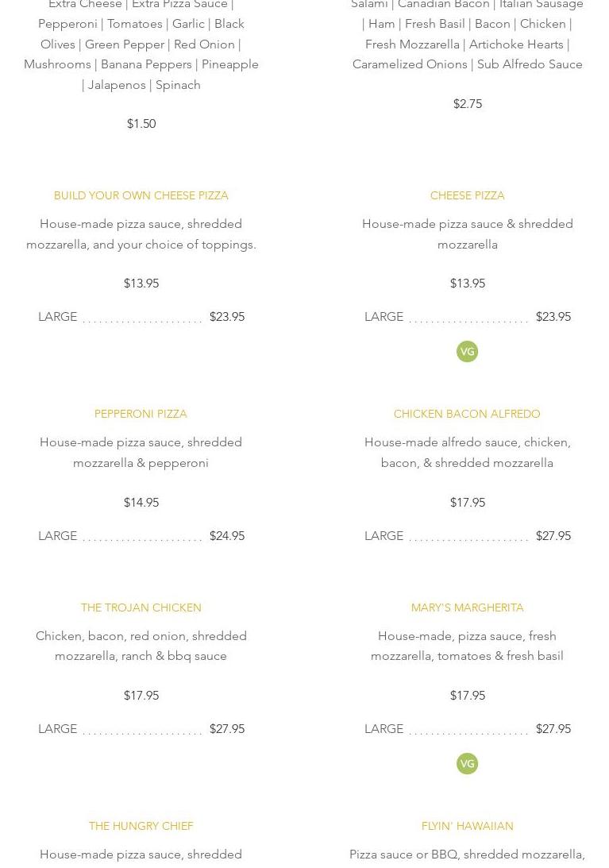Select the Large $23.95 Cheese Pizza price
Image resolution: width=609 pixels, height=868 pixels.
pos(553,317)
